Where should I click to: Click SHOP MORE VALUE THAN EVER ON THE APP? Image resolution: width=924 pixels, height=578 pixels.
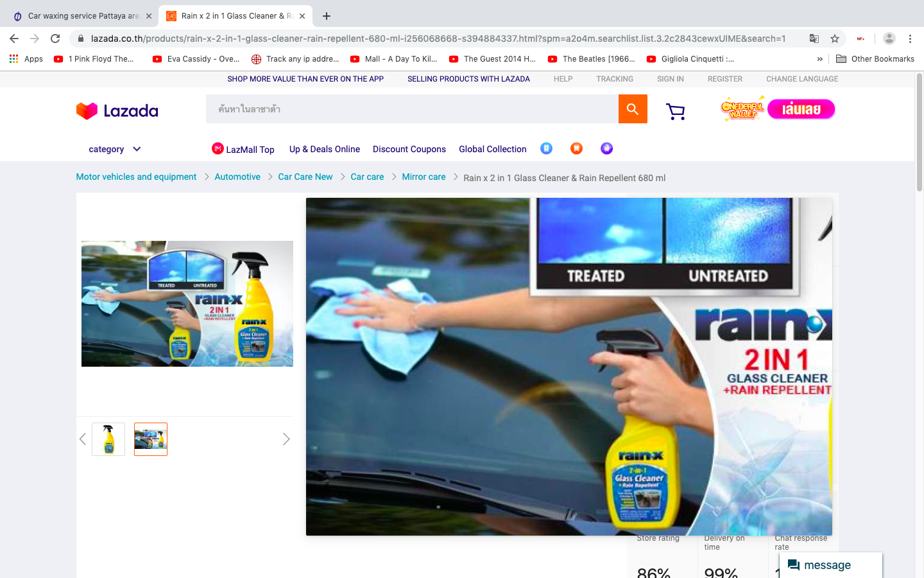[x=305, y=79]
